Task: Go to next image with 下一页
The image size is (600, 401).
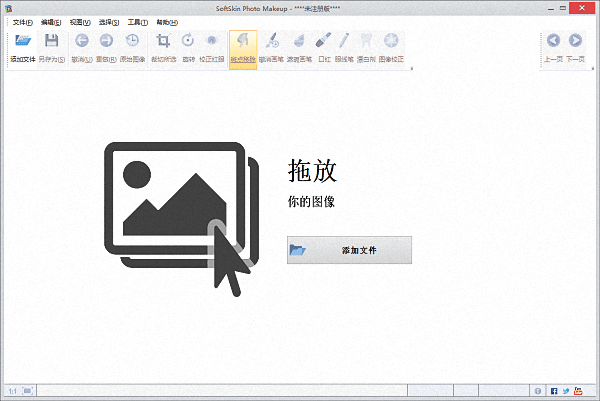Action: [575, 42]
